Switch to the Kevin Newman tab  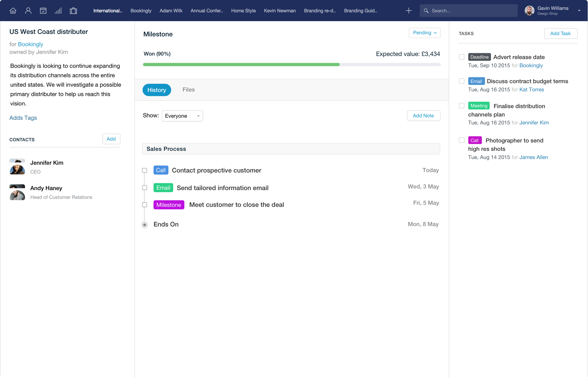(x=280, y=11)
